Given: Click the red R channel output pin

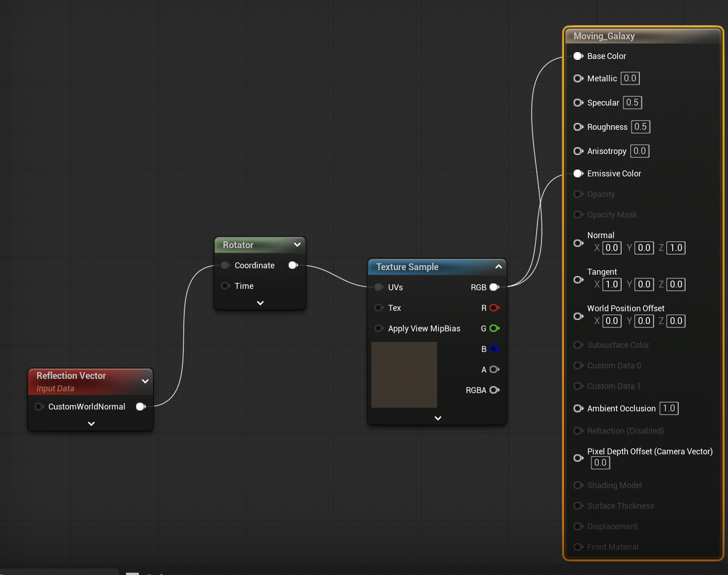Looking at the screenshot, I should (494, 308).
